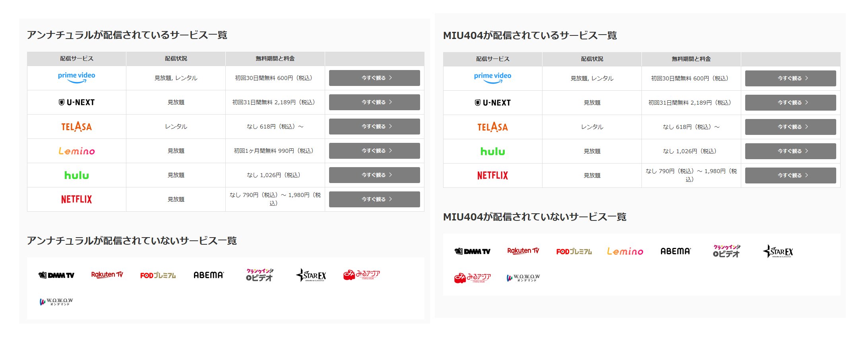Click 今すぐ観る for NETFLIX in アンナチュラル table
The height and width of the screenshot is (345, 868).
coord(374,199)
